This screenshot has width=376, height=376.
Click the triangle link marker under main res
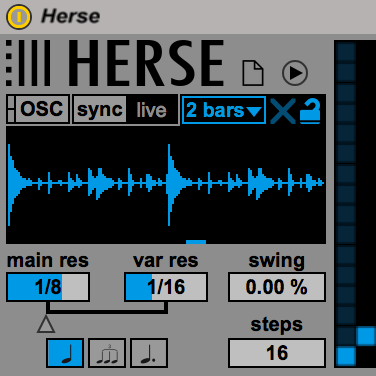(x=46, y=325)
